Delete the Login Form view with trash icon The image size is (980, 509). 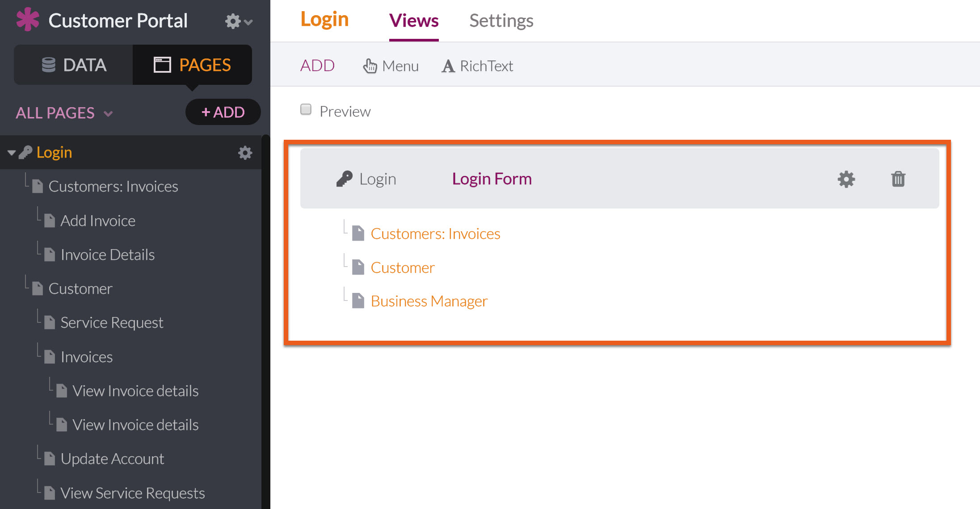pyautogui.click(x=898, y=179)
